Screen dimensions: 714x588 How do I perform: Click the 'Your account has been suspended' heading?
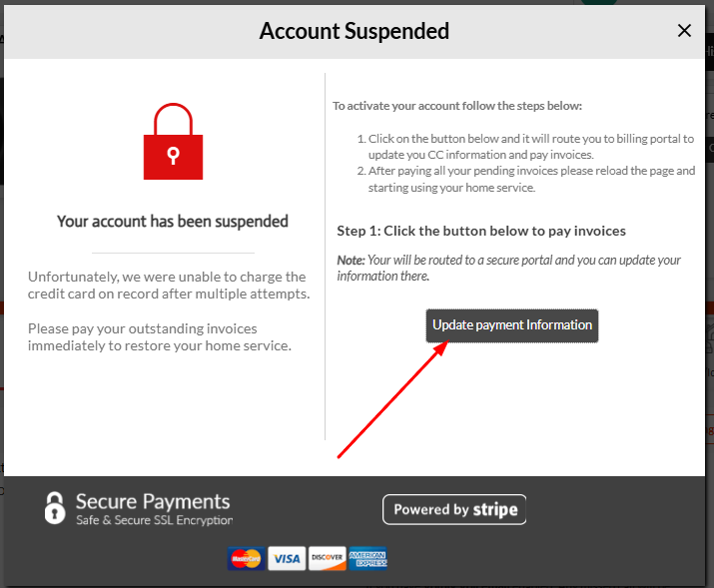pos(173,222)
